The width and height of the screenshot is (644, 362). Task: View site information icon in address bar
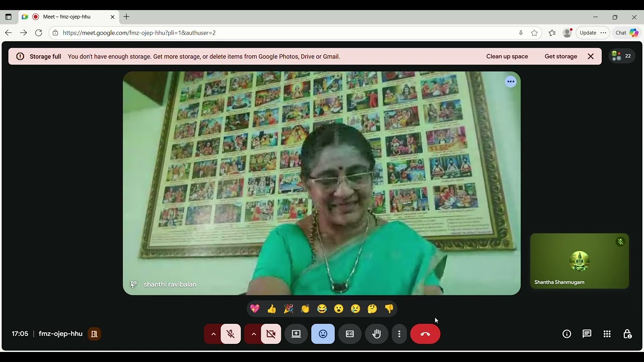tap(55, 33)
